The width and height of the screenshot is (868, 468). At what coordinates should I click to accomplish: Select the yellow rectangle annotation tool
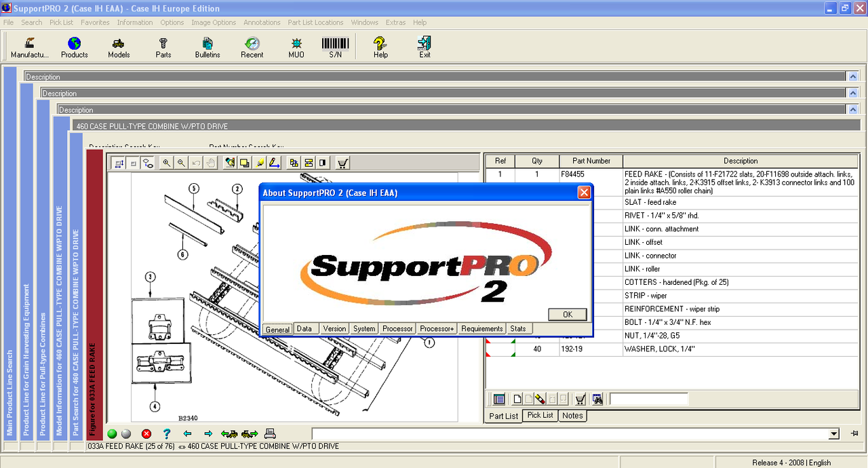coord(245,163)
